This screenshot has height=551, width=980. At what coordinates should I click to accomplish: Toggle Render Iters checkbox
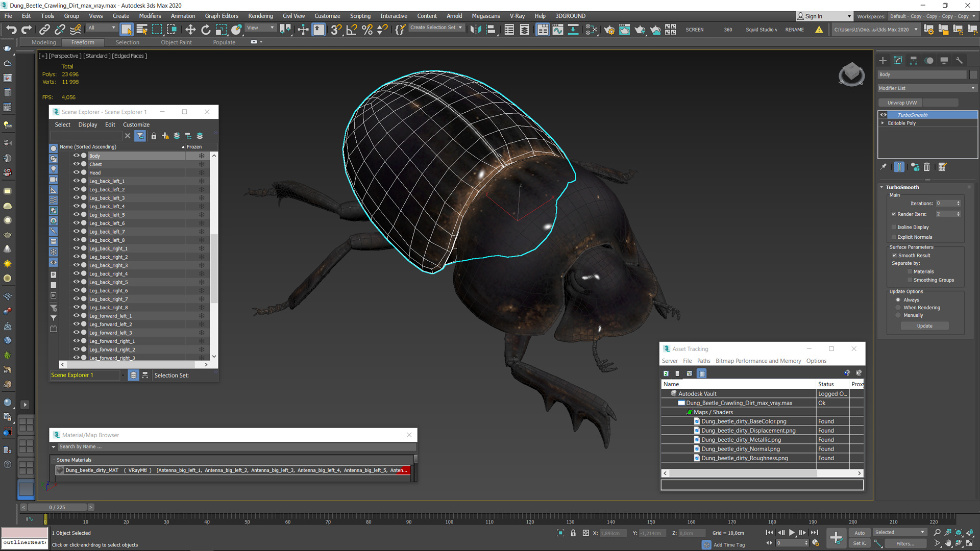point(894,214)
